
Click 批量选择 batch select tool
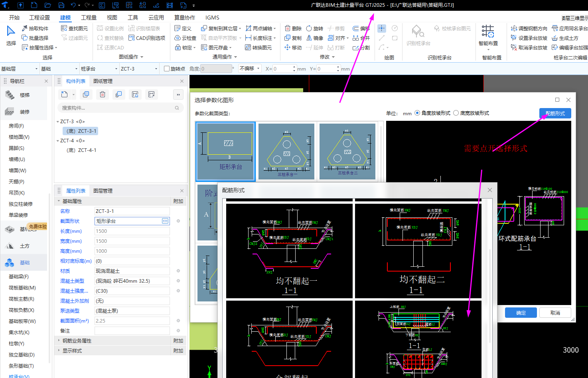click(x=35, y=38)
